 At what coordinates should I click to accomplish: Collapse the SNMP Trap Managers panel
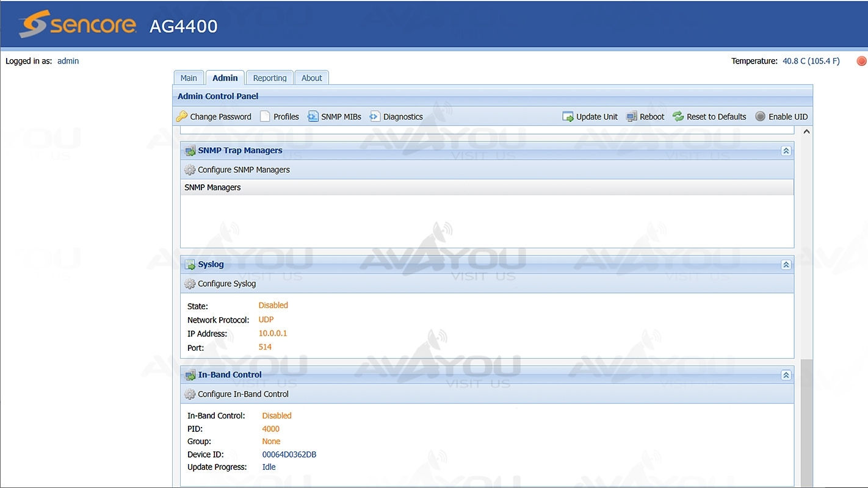pos(786,151)
